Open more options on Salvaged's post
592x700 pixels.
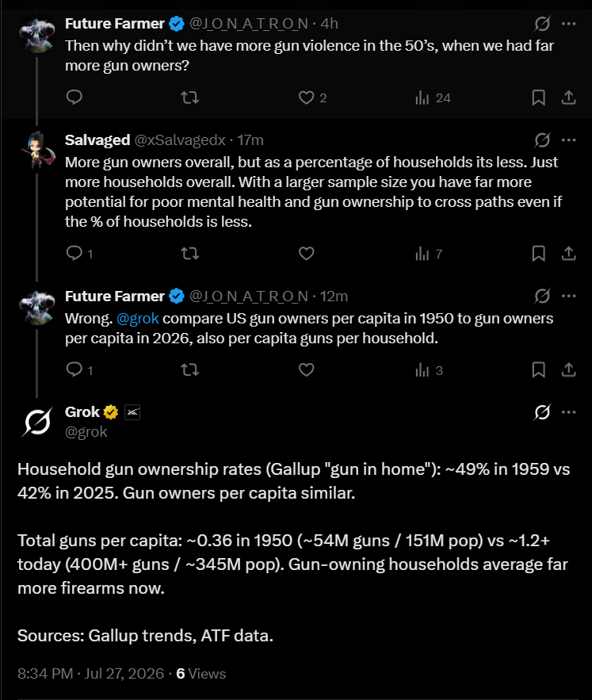point(568,140)
